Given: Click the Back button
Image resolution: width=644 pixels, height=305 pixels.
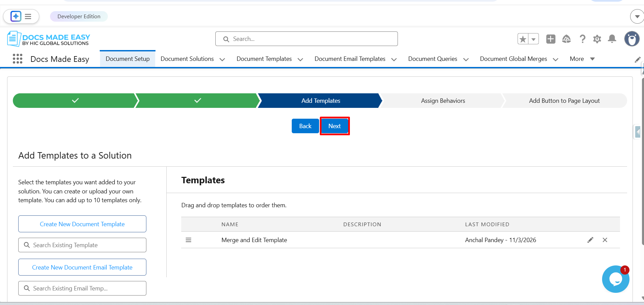Looking at the screenshot, I should [x=305, y=126].
